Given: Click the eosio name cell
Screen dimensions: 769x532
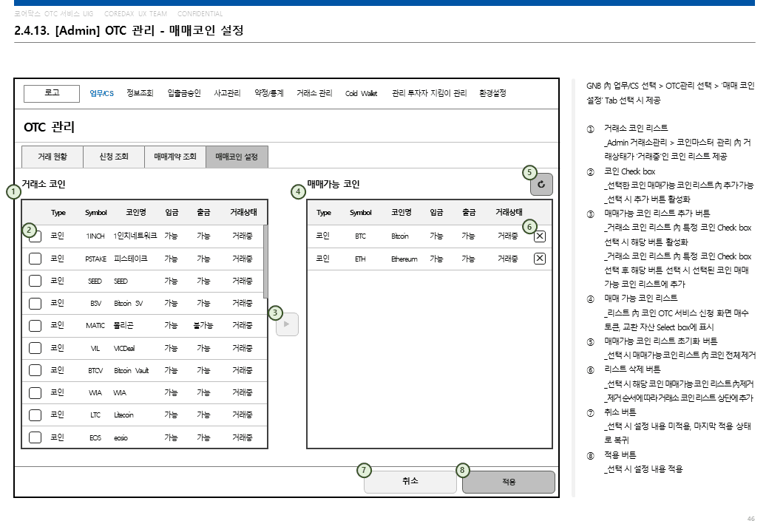Looking at the screenshot, I should 121,437.
